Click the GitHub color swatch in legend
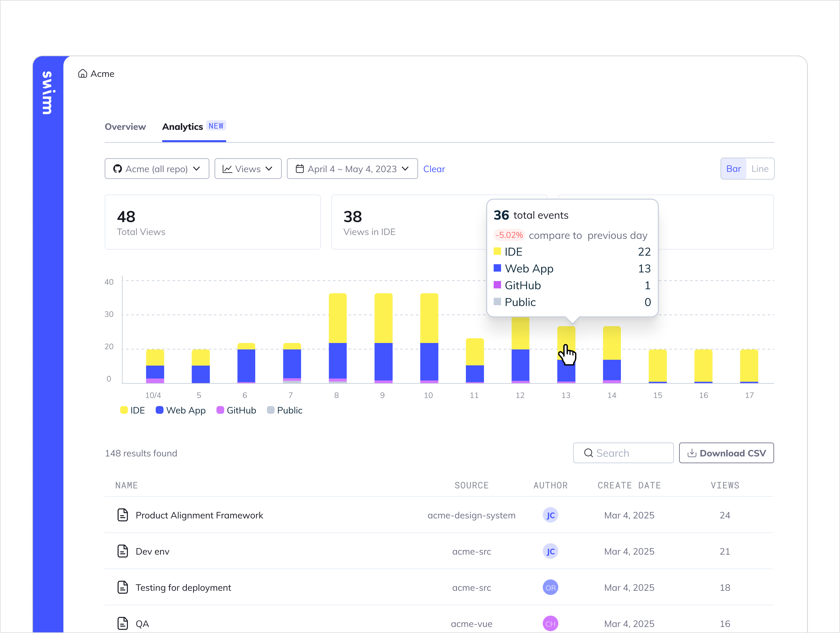 220,410
